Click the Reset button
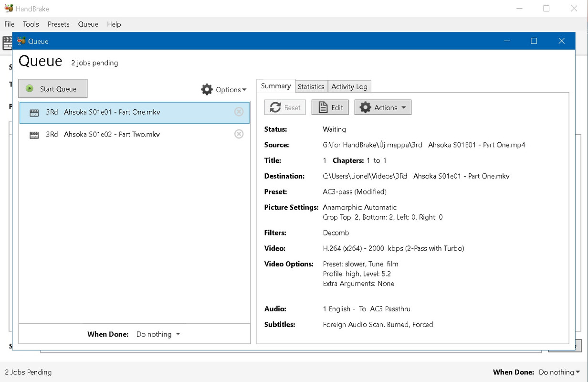The height and width of the screenshot is (382, 588). (285, 107)
